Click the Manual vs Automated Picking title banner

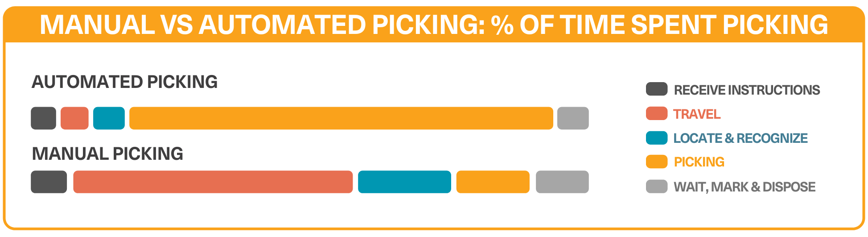click(434, 25)
